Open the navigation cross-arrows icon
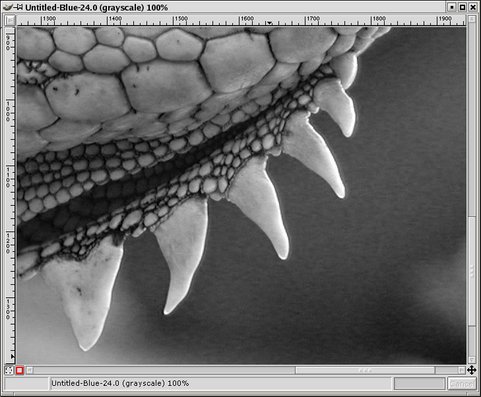 tap(471, 370)
